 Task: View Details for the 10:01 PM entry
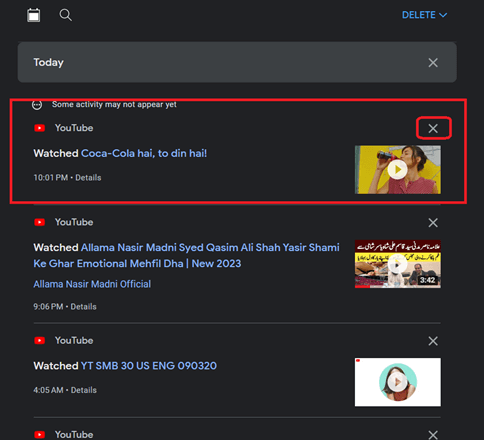coord(88,178)
